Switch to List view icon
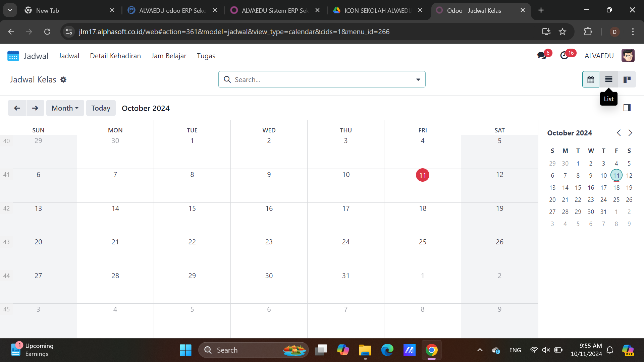Viewport: 644px width, 362px height. [608, 79]
